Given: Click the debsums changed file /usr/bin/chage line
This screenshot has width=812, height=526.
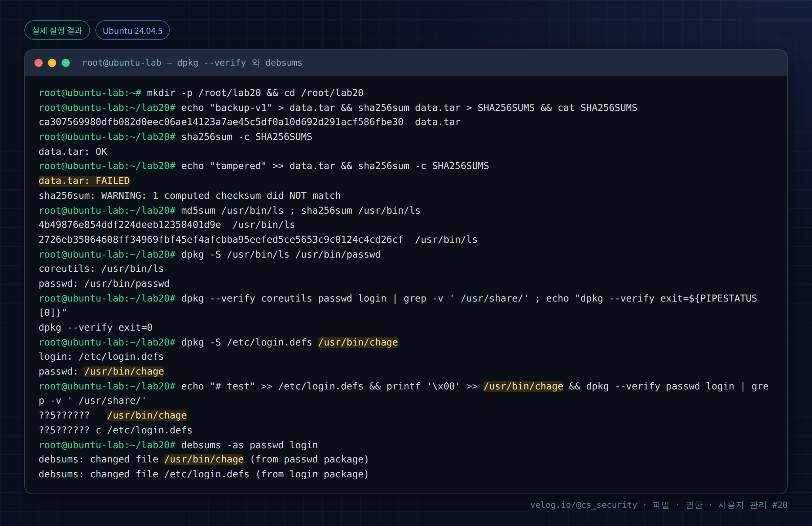Looking at the screenshot, I should (204, 459).
